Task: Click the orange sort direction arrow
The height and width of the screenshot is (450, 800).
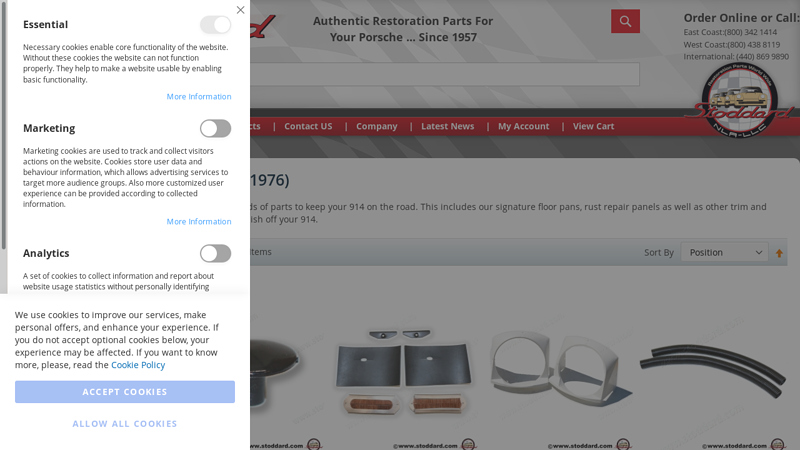Action: [x=779, y=253]
